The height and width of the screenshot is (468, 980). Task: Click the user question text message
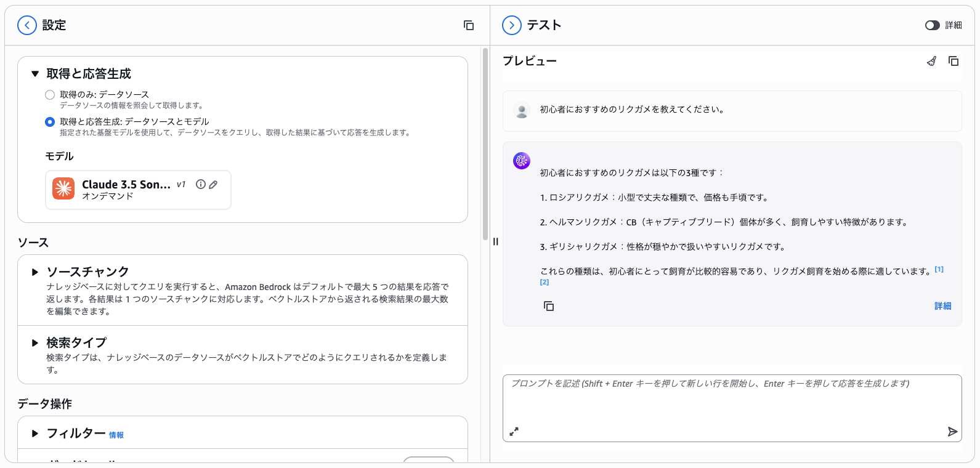point(633,110)
